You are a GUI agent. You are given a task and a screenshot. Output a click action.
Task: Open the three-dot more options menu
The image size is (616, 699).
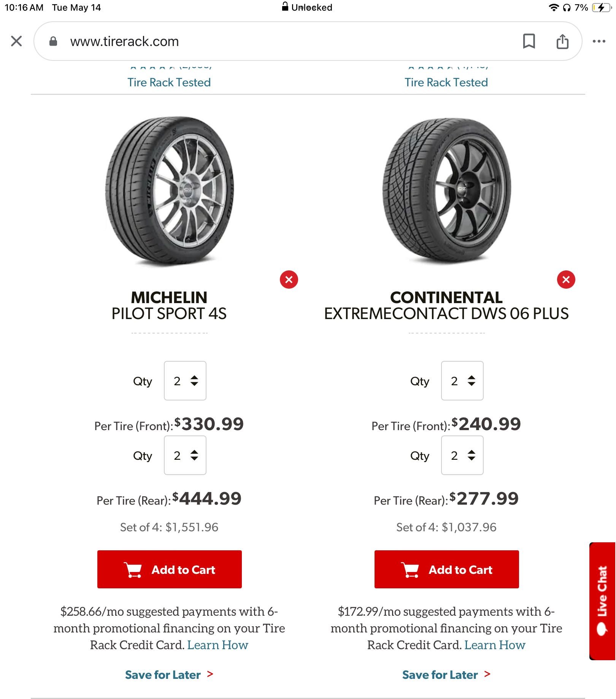click(x=599, y=41)
